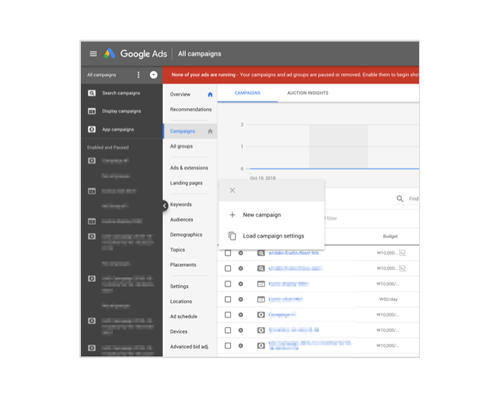This screenshot has height=397, width=500.
Task: Click the home icon next to Overview
Action: coord(210,94)
